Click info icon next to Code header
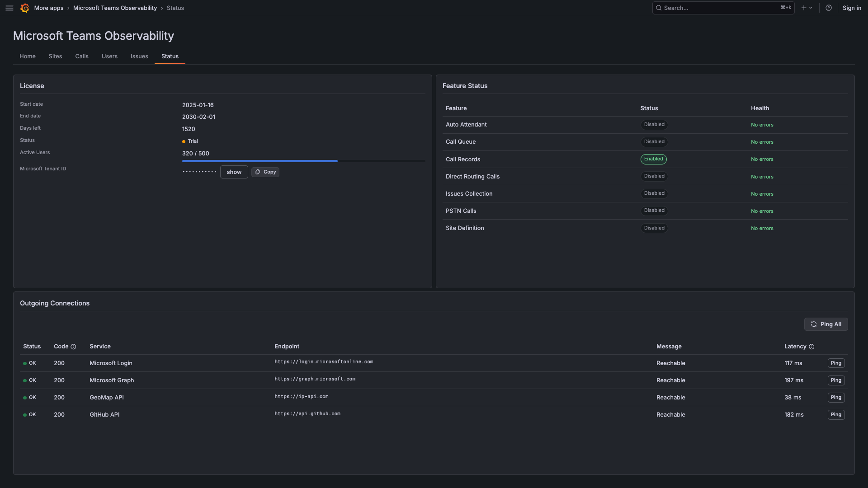 click(x=73, y=347)
